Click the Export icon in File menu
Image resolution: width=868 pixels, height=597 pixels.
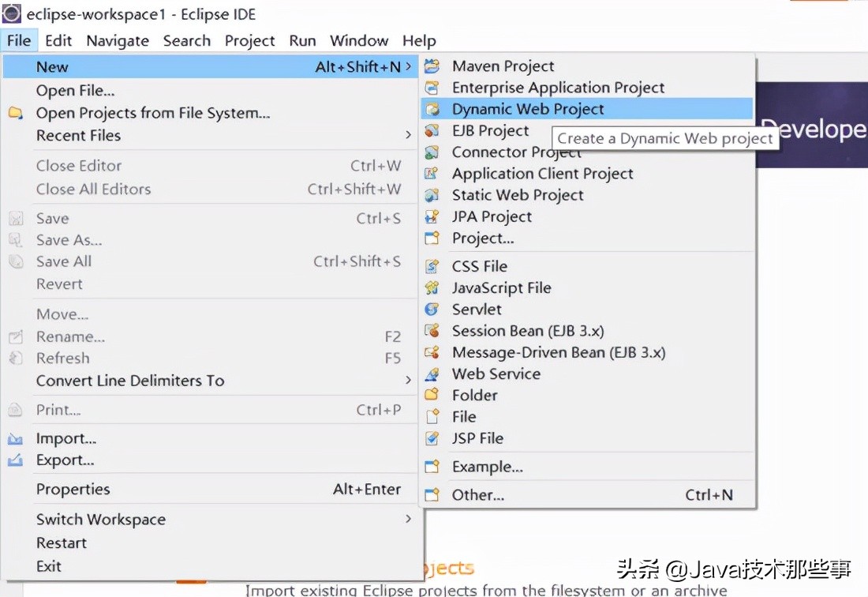coord(16,460)
